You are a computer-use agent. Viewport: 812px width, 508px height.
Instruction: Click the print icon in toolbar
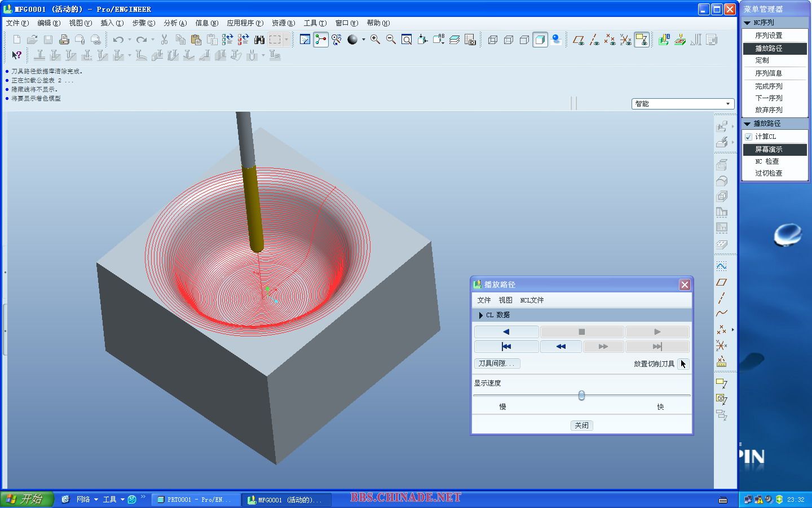[64, 40]
